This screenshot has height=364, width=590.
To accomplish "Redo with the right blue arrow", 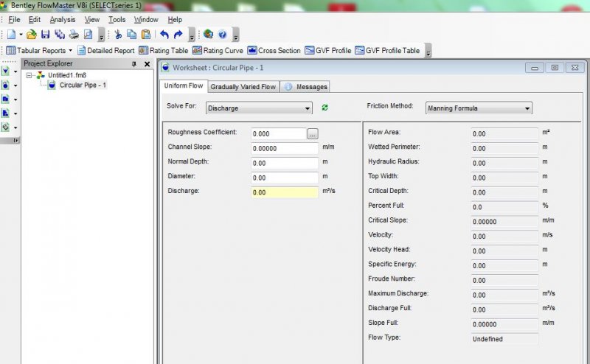I will click(178, 35).
